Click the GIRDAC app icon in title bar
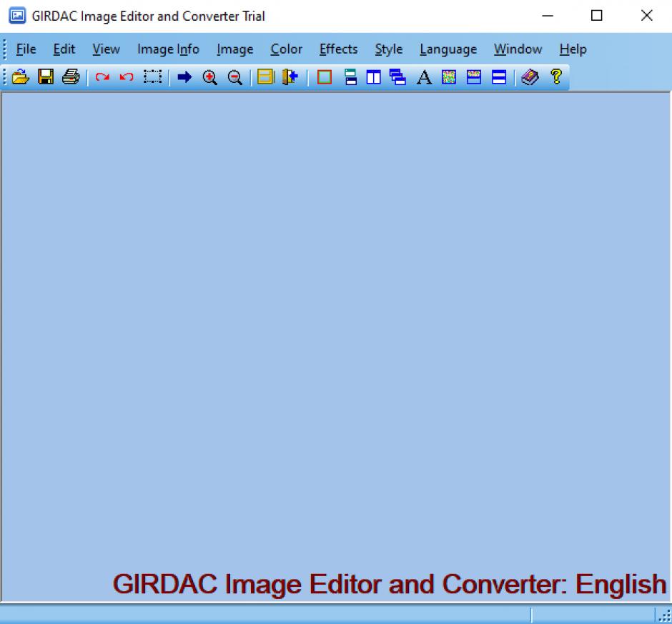Screen dimensions: 672x624 [x=17, y=16]
